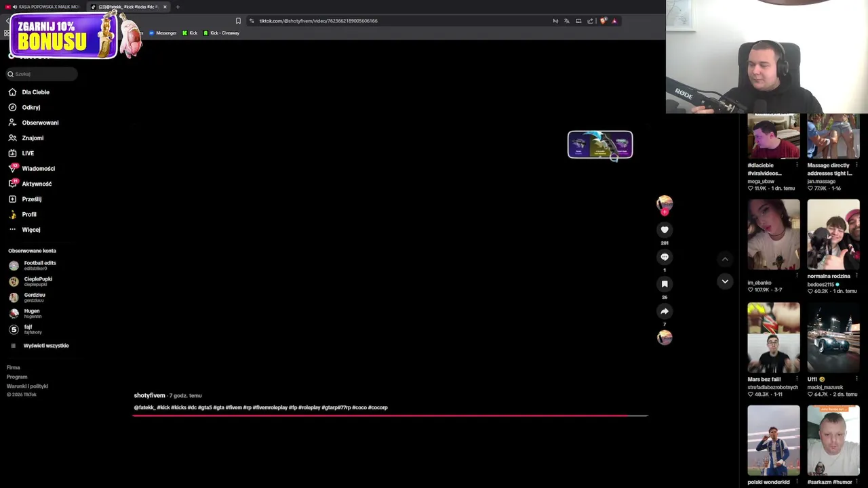Viewport: 868px width, 488px height.
Task: Open the video comments bubble icon
Action: coord(665,257)
